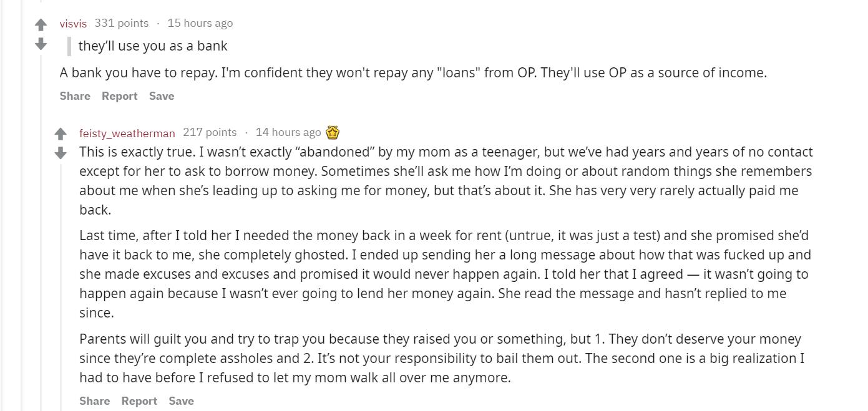Click the '15 hours ago' timestamp
868x411 pixels.
coord(200,23)
